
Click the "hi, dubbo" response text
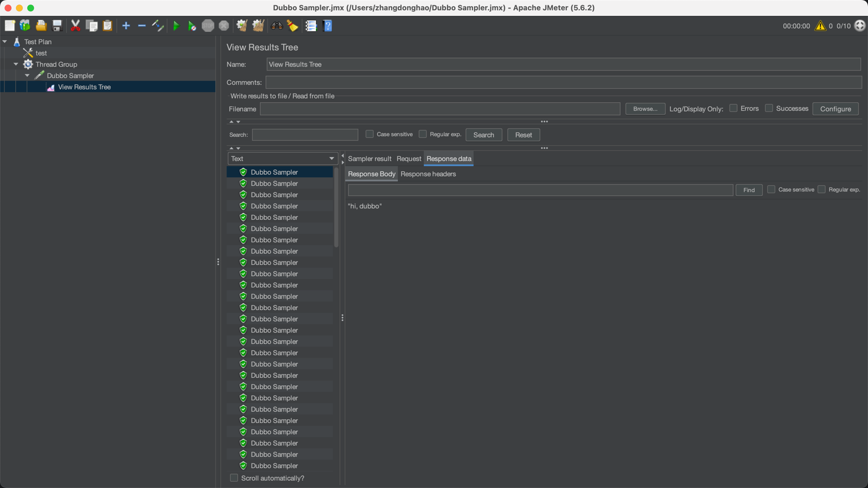[365, 206]
